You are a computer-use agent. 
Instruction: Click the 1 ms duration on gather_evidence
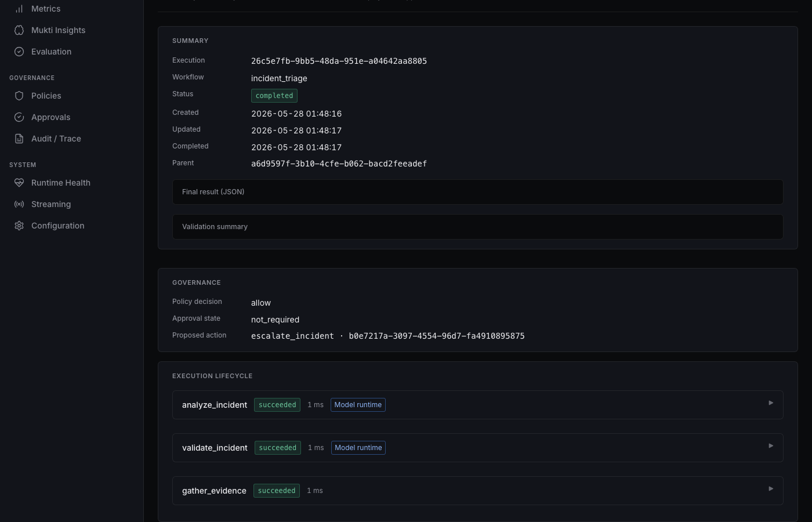pos(315,491)
